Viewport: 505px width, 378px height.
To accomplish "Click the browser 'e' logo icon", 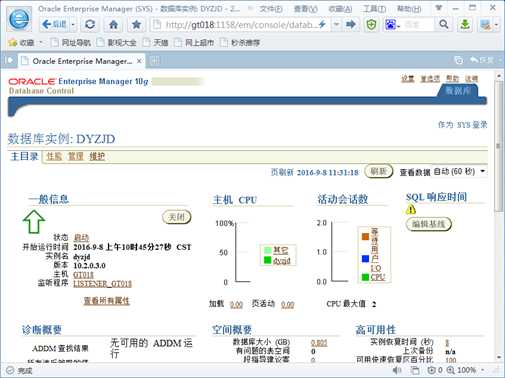I will (19, 19).
